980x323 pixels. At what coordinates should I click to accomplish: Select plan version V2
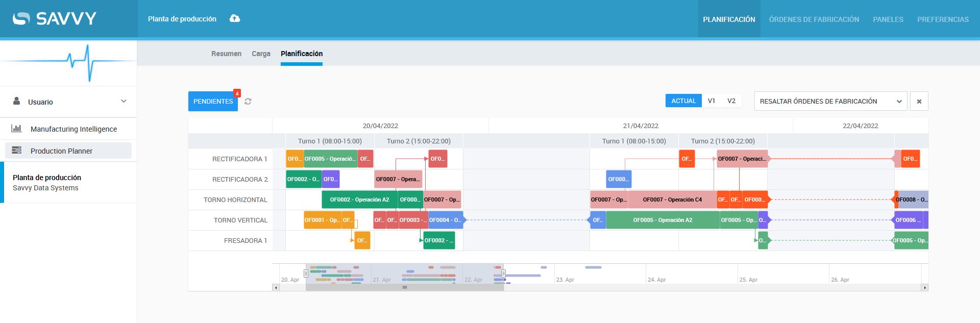tap(731, 101)
